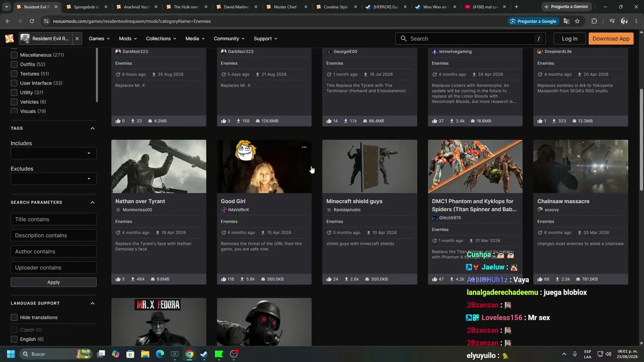
Task: Open the Chainsaw massacre mod link
Action: coord(563,201)
